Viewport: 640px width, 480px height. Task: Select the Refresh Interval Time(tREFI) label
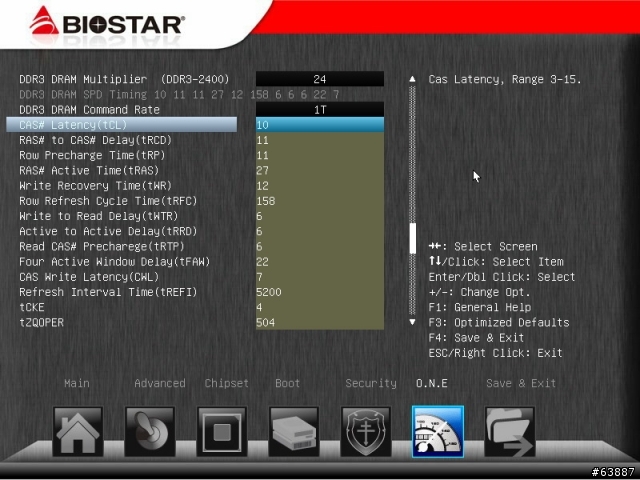[108, 292]
